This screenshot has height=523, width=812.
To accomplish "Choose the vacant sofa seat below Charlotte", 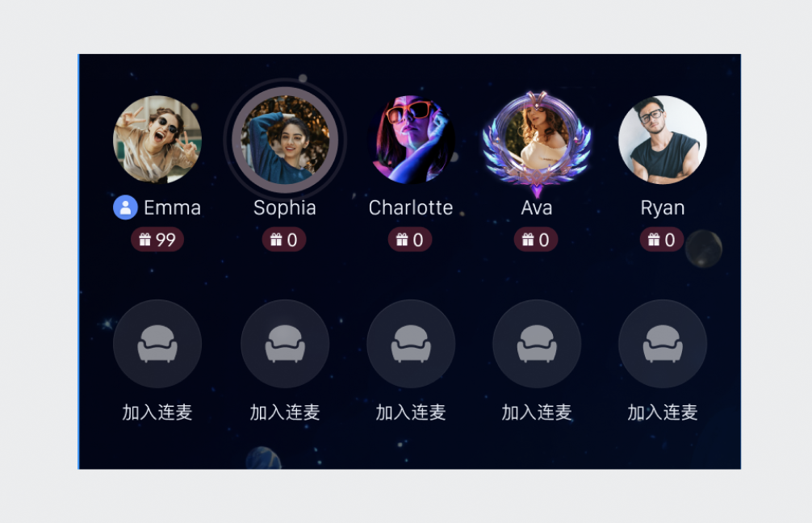I will pos(411,344).
